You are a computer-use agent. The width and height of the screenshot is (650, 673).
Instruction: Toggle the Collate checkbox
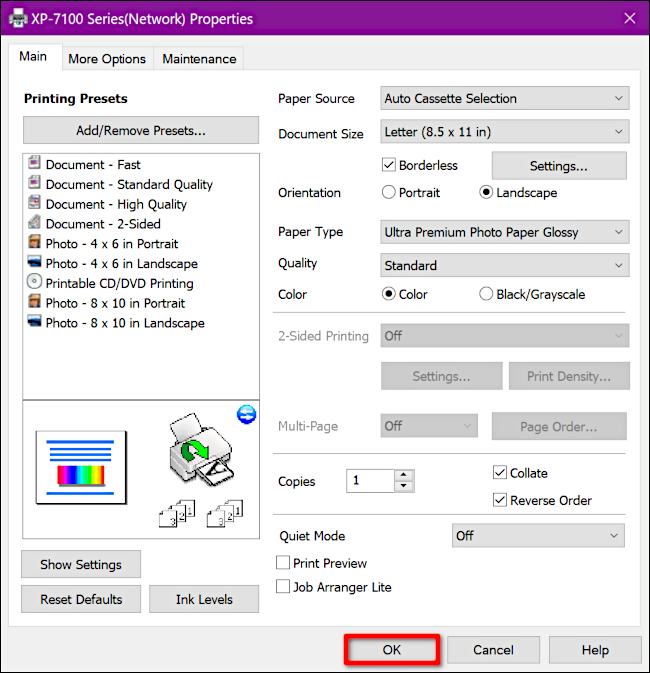(500, 473)
